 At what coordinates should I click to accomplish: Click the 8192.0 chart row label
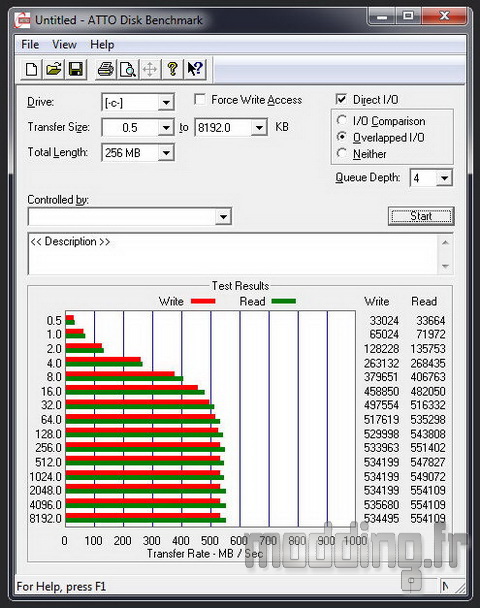[x=45, y=518]
